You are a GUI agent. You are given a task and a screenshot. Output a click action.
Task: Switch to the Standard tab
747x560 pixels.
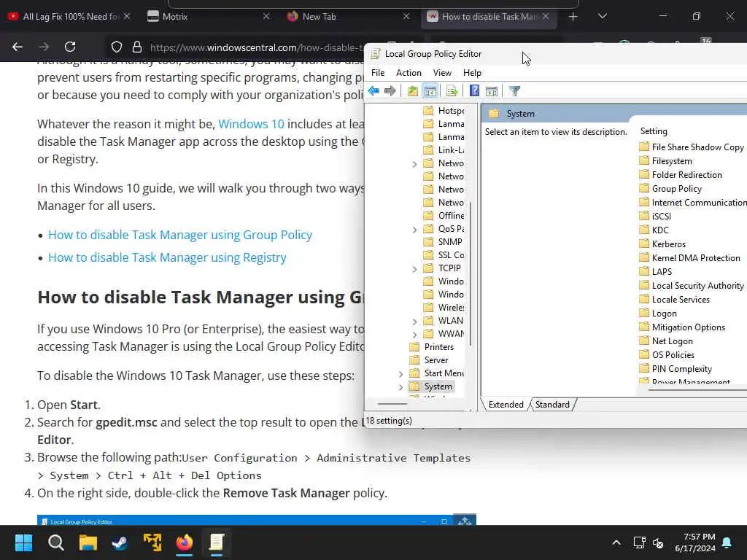[x=552, y=404]
